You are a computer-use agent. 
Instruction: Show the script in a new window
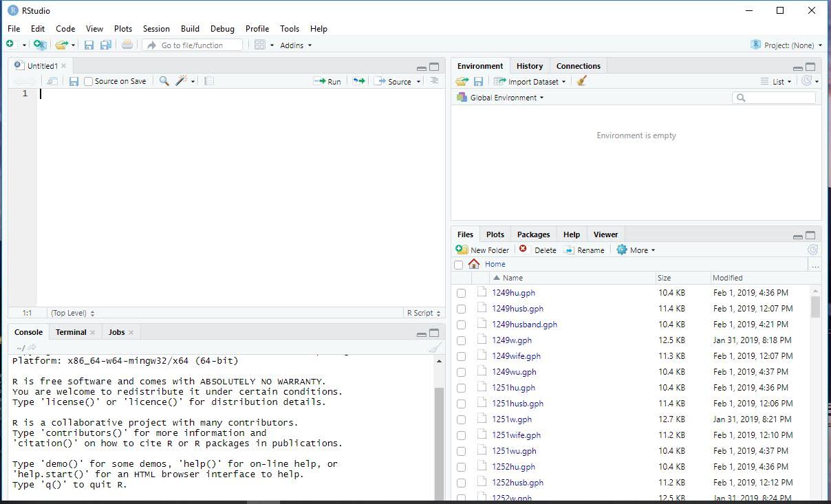53,81
